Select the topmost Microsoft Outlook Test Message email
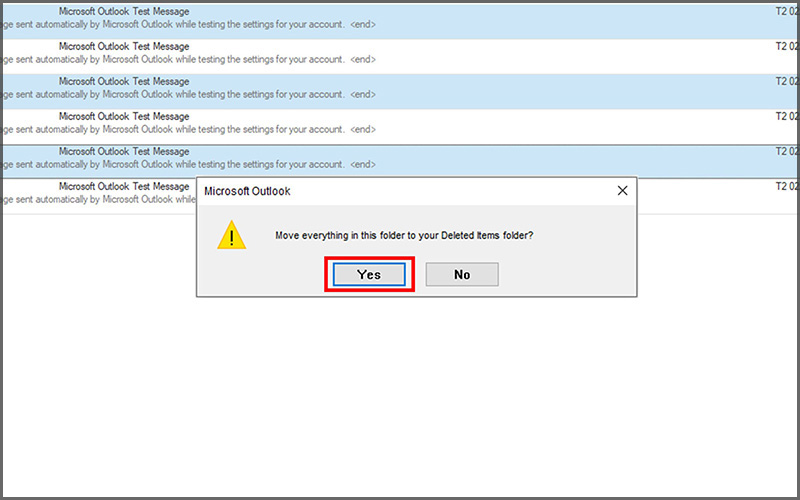 point(400,21)
